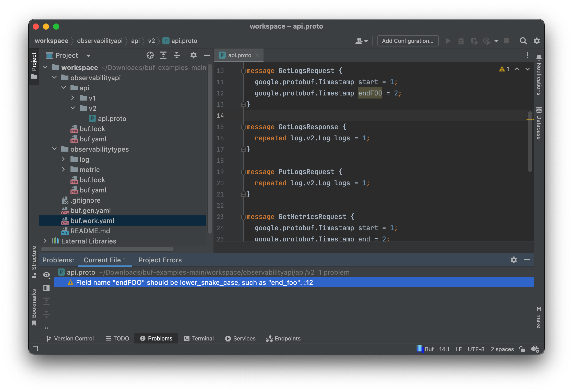
Task: Select Opened File using the target icon
Action: 150,55
